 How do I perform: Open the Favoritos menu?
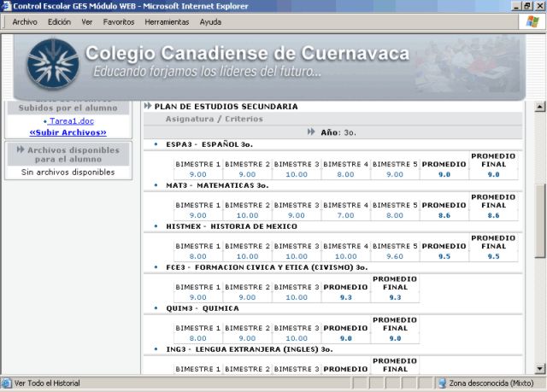(x=119, y=21)
